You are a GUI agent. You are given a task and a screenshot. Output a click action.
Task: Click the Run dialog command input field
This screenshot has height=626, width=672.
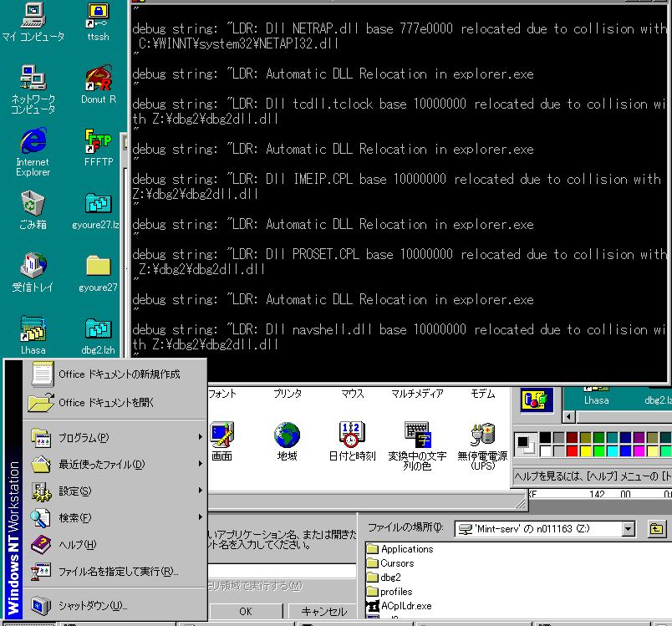click(x=282, y=570)
